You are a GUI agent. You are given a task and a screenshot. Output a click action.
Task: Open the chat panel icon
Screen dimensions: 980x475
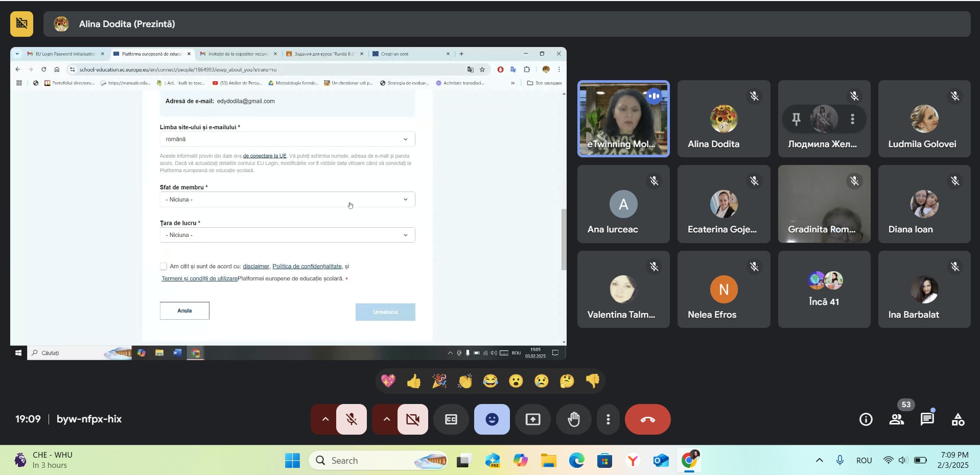[x=927, y=419]
